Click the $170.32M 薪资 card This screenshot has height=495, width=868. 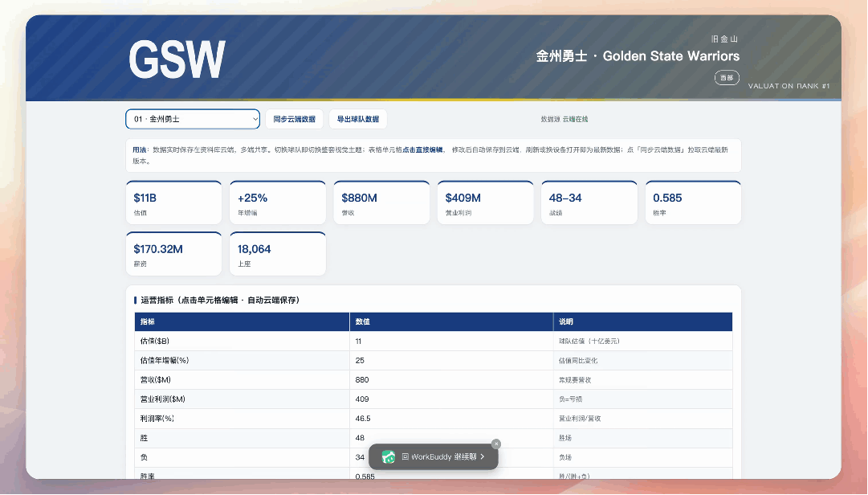click(173, 254)
